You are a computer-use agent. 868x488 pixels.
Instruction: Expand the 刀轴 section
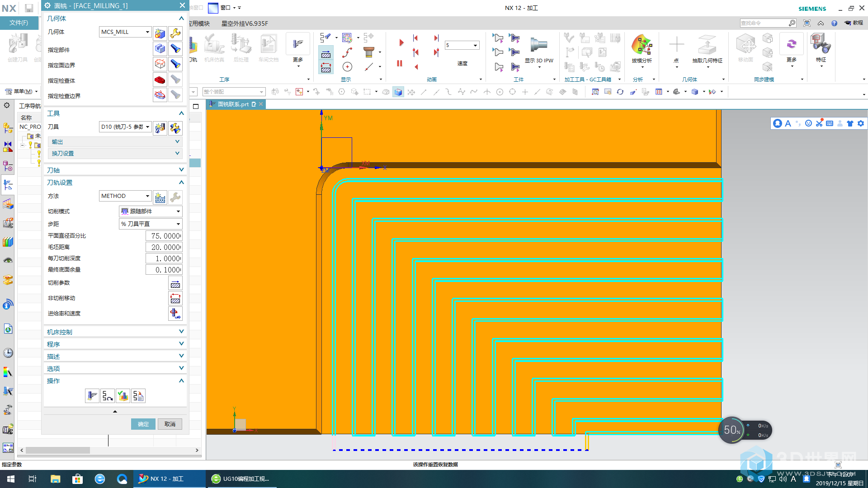pos(115,170)
